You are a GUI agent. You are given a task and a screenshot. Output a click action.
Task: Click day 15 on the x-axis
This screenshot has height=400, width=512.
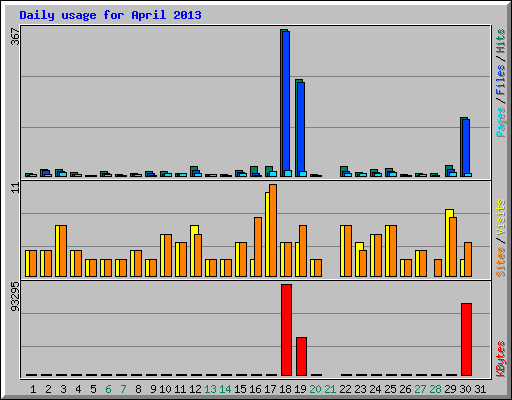[240, 389]
